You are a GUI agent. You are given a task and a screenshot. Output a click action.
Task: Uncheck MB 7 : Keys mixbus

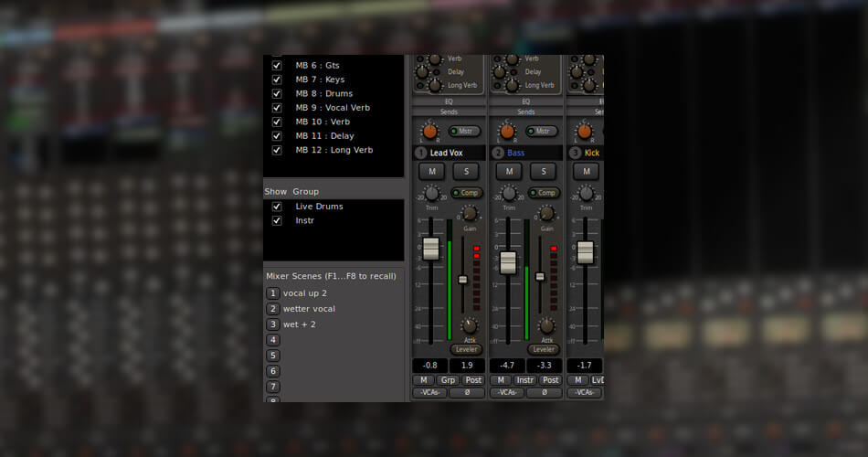tap(277, 80)
